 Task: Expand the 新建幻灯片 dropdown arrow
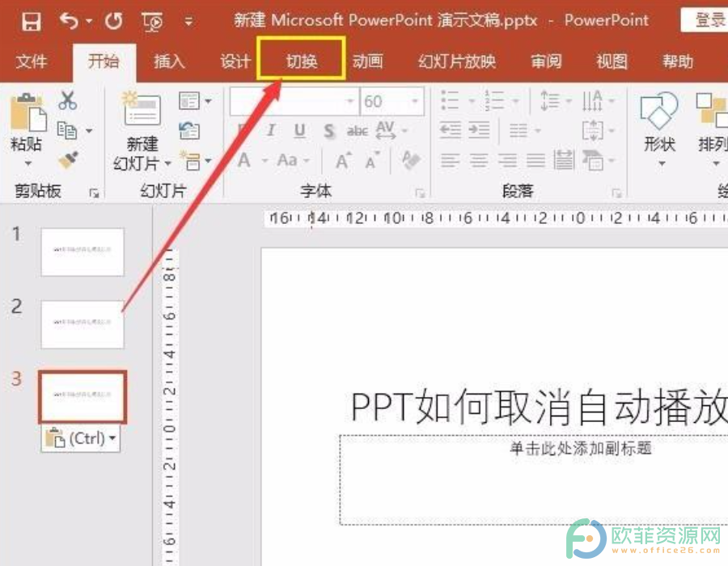(x=168, y=163)
